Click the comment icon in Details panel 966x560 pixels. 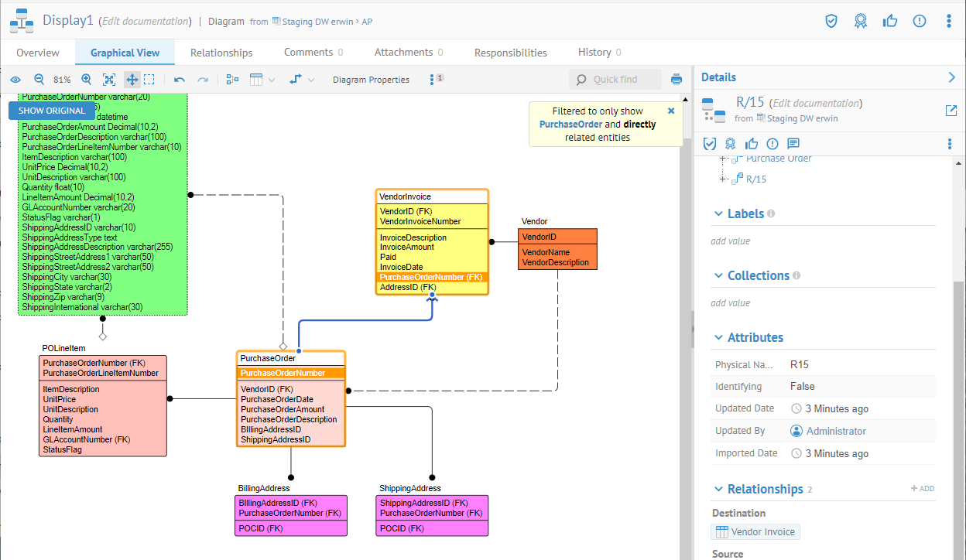pos(793,144)
